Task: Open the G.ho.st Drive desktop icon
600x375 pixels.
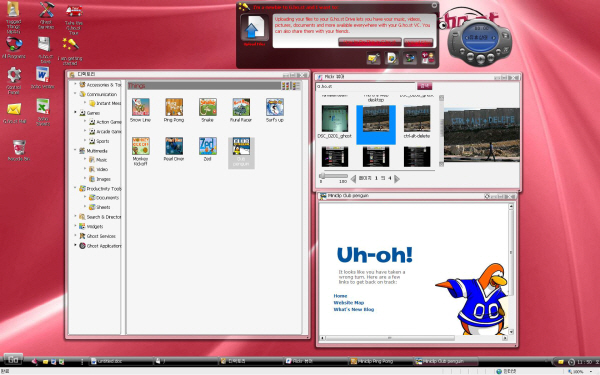Action: pyautogui.click(x=44, y=44)
